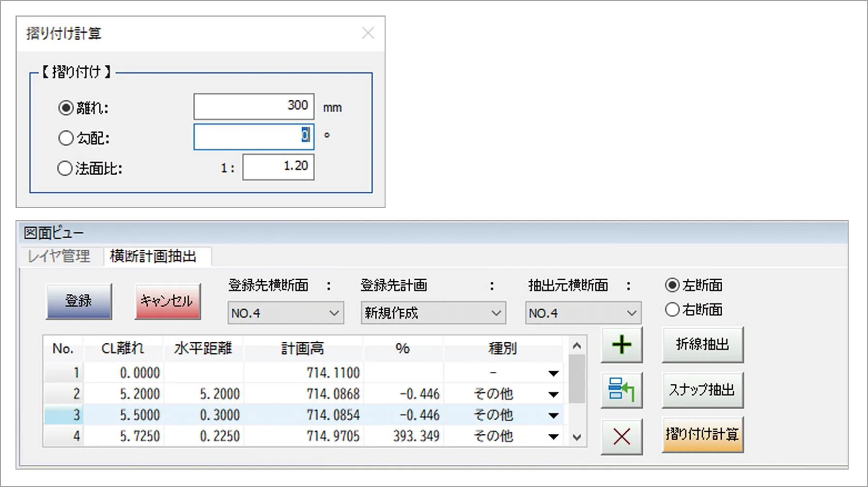This screenshot has width=868, height=487.
Task: Select the 勾配 radio option
Action: (66, 138)
